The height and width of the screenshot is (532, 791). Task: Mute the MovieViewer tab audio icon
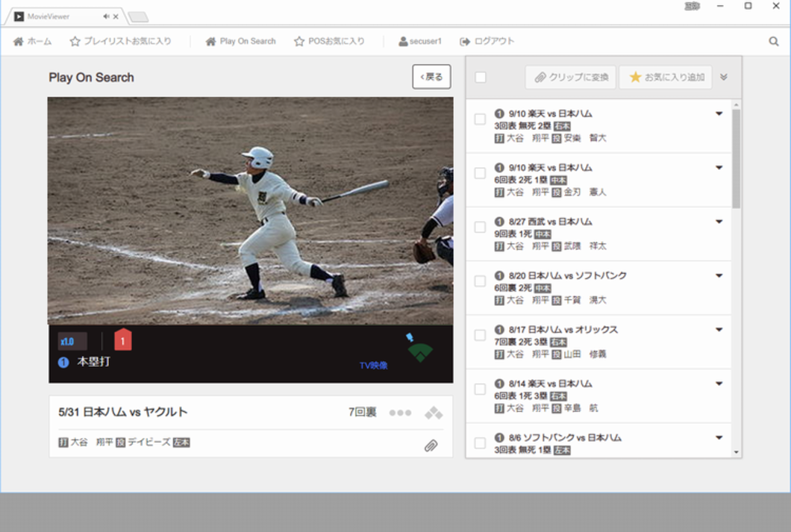pos(107,16)
